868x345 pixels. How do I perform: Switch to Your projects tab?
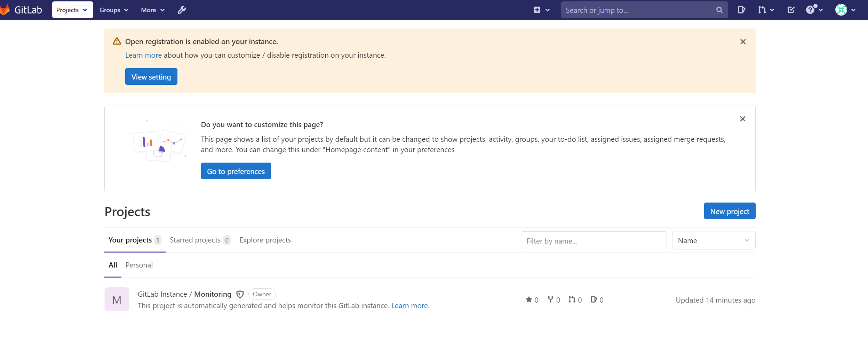[x=135, y=240]
